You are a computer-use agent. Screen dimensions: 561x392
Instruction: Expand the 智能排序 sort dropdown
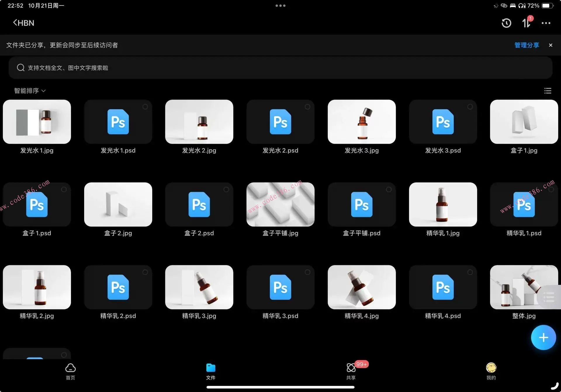30,91
